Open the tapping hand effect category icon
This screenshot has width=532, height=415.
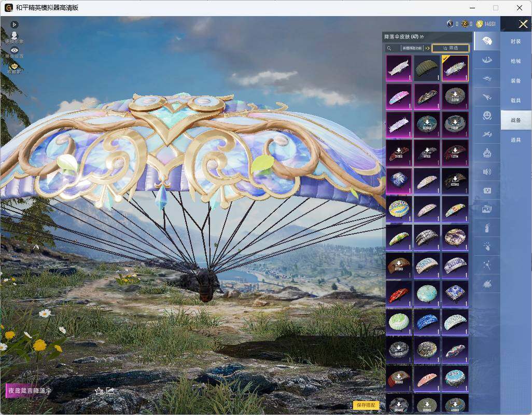click(487, 246)
